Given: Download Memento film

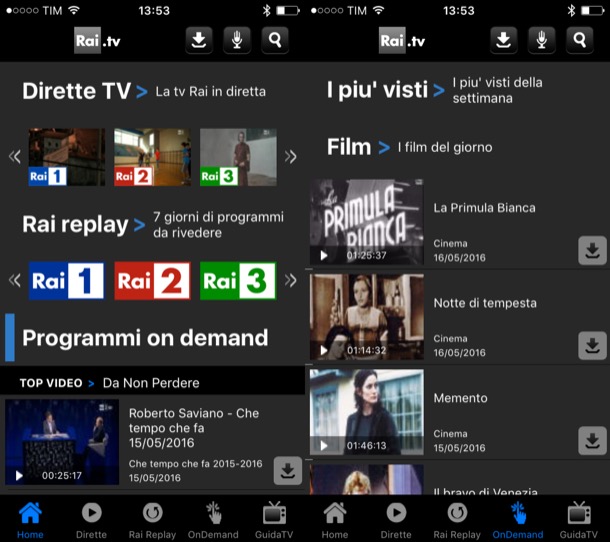Looking at the screenshot, I should tap(592, 441).
